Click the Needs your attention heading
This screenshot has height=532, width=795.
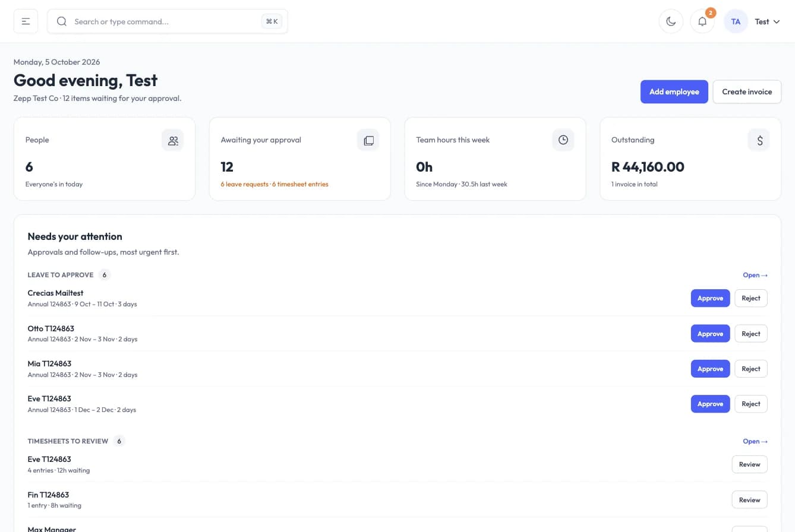point(75,236)
